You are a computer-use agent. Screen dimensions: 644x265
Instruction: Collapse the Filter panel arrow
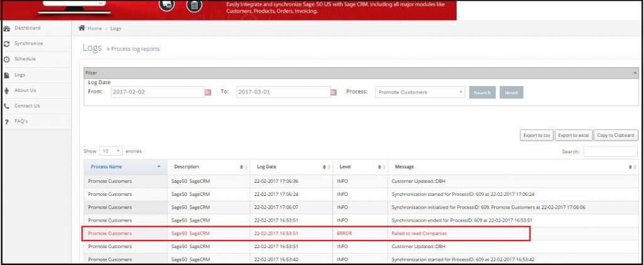click(x=635, y=73)
